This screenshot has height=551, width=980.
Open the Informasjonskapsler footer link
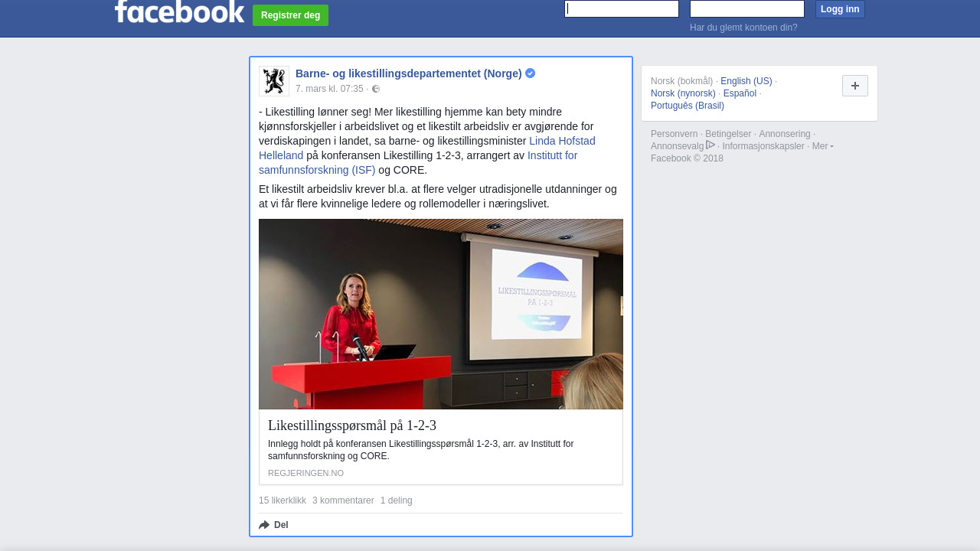(x=763, y=146)
